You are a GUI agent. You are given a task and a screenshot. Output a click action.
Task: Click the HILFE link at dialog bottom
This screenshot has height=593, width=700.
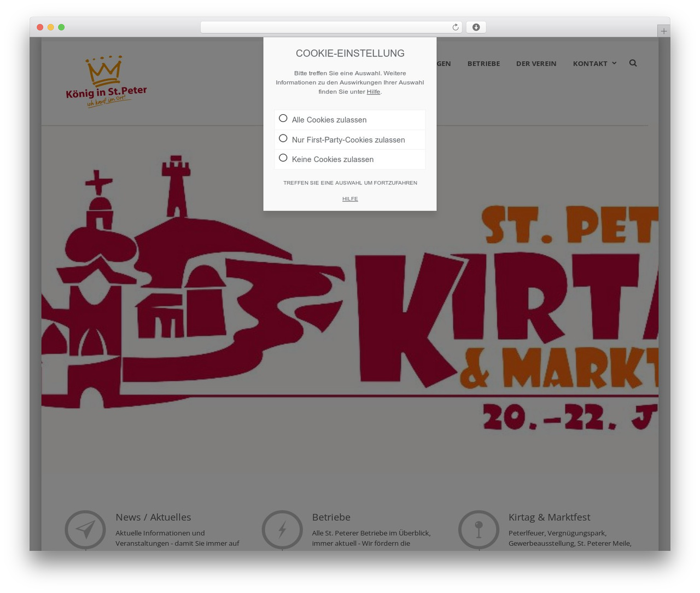click(x=350, y=199)
